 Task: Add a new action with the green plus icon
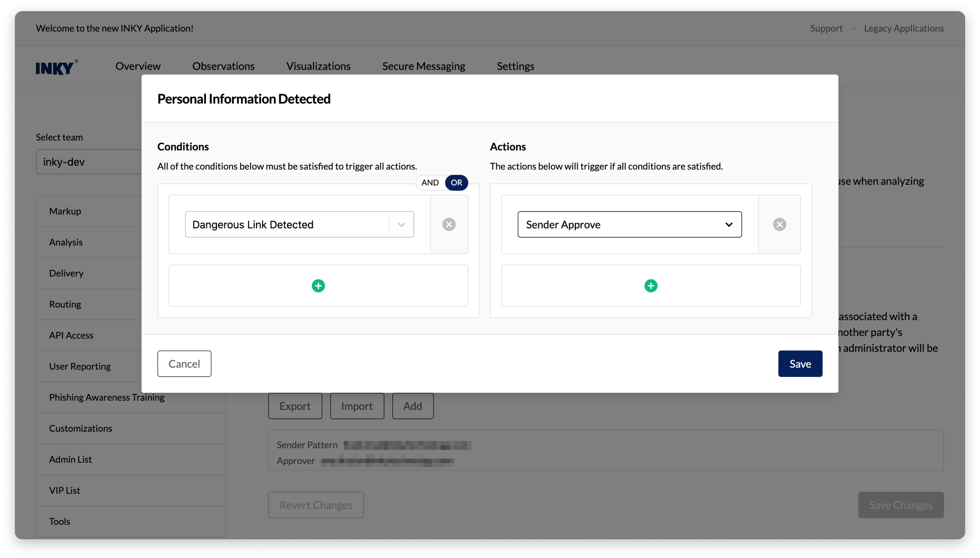(650, 285)
